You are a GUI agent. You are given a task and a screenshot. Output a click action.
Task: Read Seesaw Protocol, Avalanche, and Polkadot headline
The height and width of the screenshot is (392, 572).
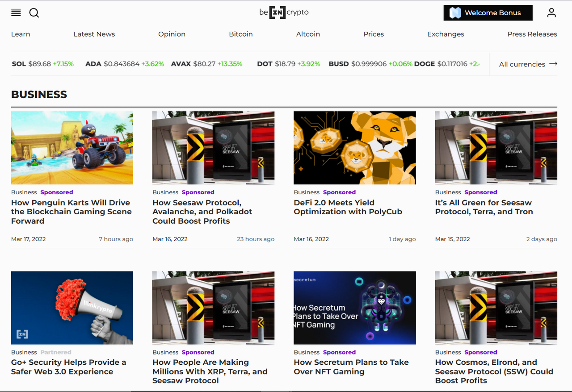(202, 212)
